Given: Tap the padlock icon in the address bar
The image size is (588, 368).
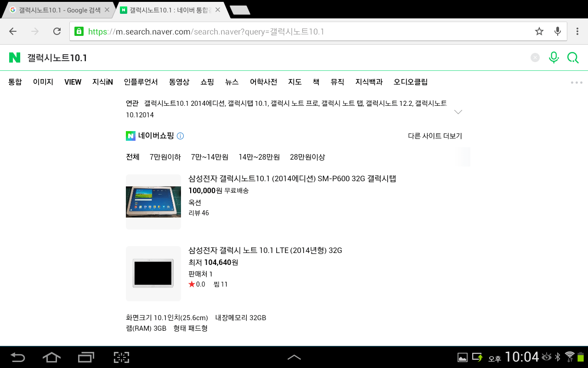Looking at the screenshot, I should [79, 31].
